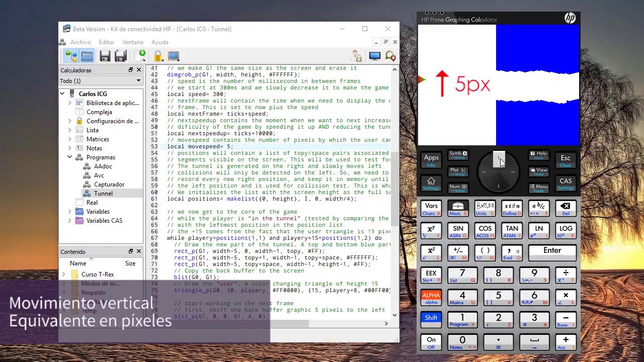This screenshot has width=644, height=362.
Task: Expand the Matrices tree node
Action: coord(70,139)
